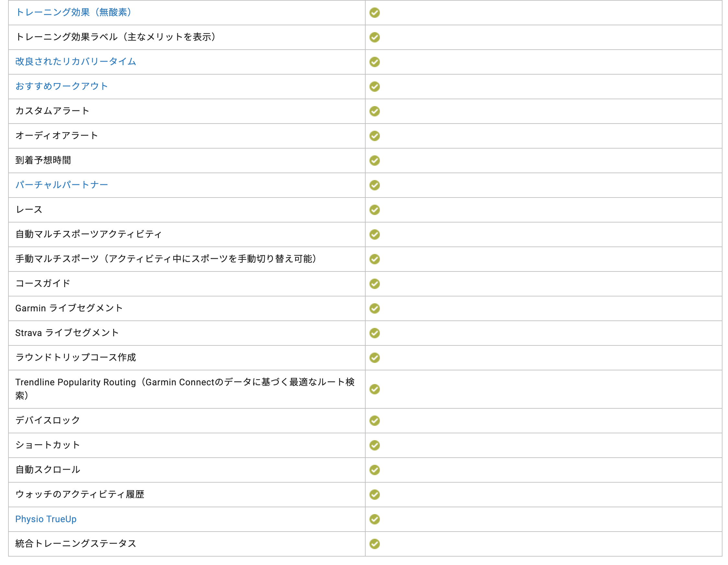This screenshot has height=565, width=728.
Task: Click the ウォッチのアクティビティ履歴 label
Action: click(80, 495)
